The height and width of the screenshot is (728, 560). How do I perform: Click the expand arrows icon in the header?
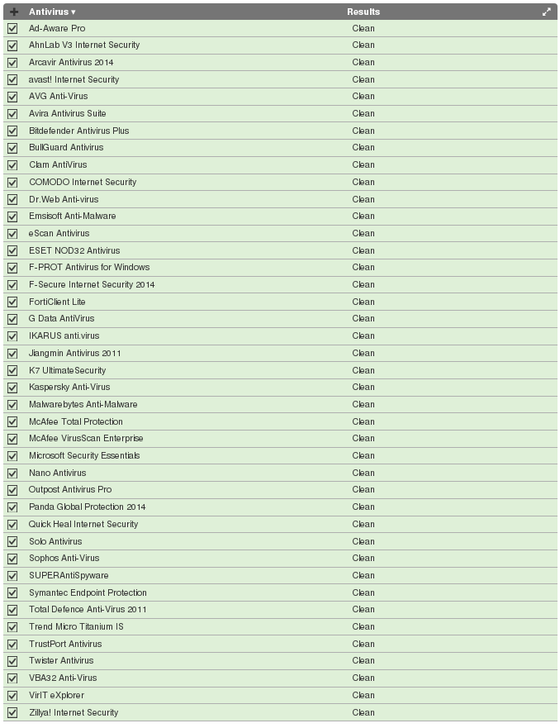pos(546,12)
